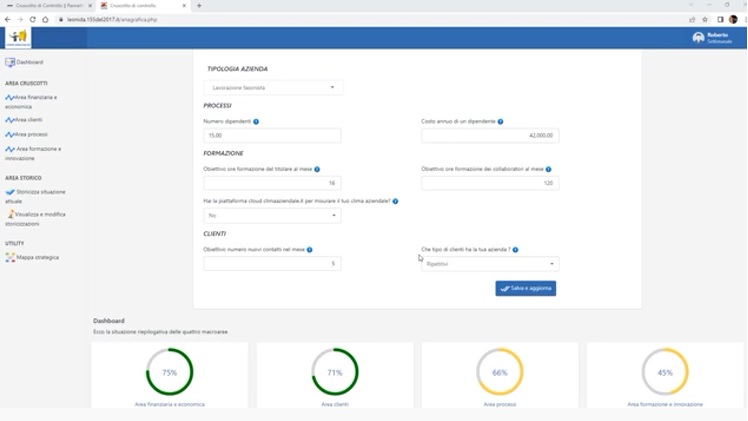748x421 pixels.
Task: Click the Storicizza situazione attuale icon
Action: 10,192
